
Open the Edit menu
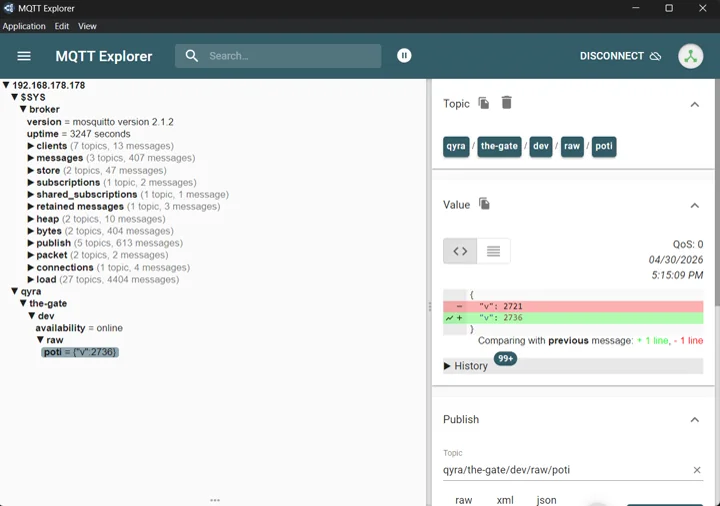point(62,26)
